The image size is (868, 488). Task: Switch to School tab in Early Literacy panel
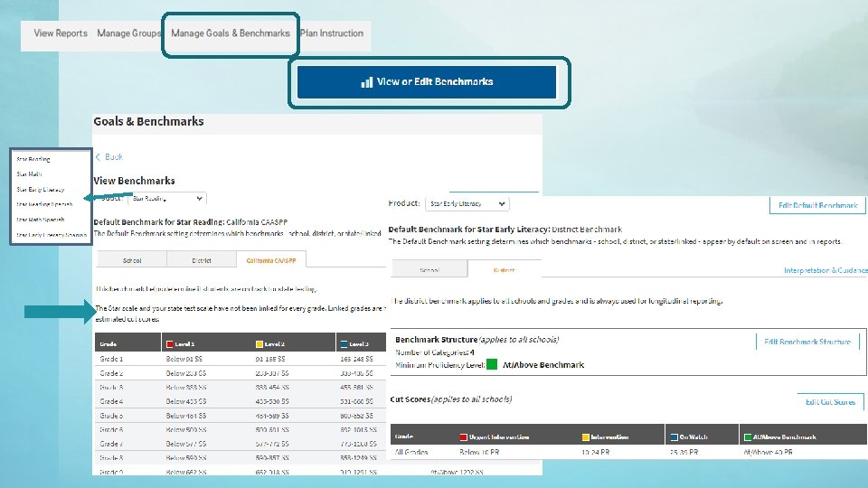[x=429, y=270]
